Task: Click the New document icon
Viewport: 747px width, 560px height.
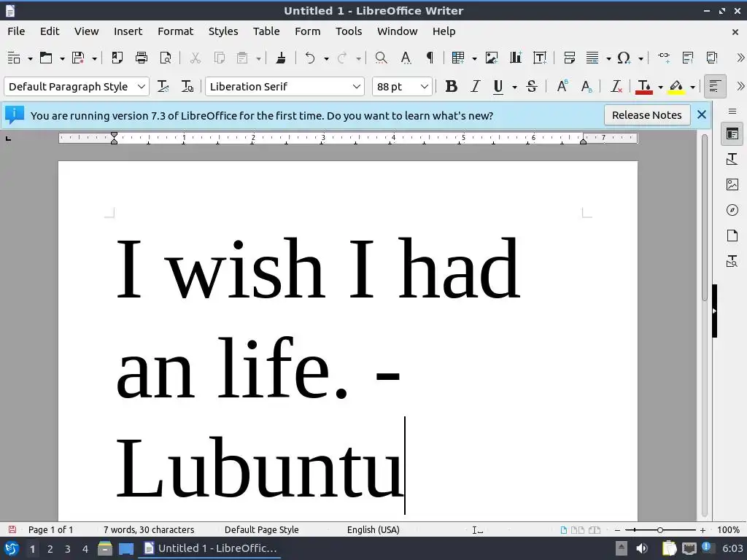Action: point(14,58)
